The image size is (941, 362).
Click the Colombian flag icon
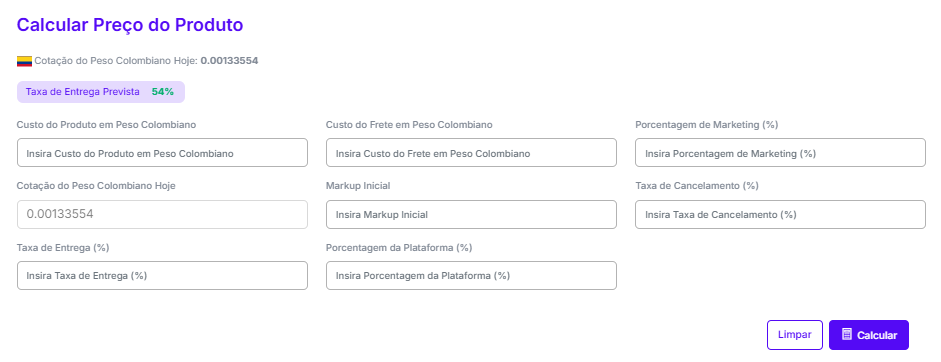coord(24,61)
